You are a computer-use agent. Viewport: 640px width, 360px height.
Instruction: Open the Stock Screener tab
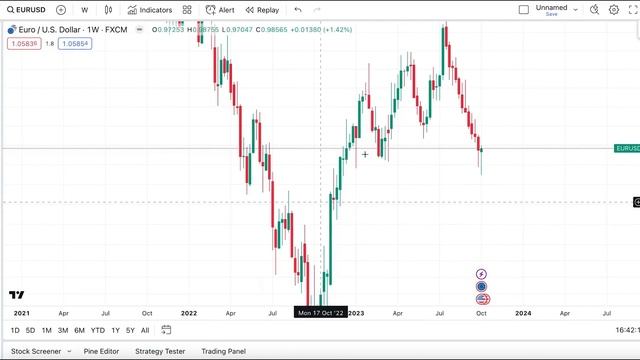pyautogui.click(x=36, y=351)
